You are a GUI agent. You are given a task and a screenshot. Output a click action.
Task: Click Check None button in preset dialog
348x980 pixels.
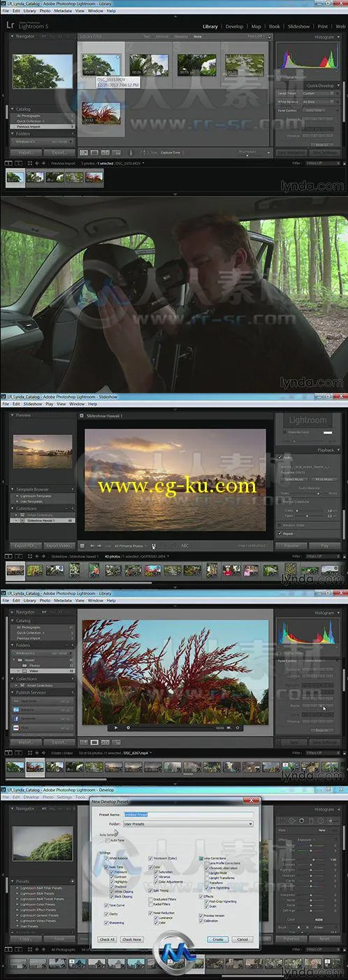tap(132, 939)
